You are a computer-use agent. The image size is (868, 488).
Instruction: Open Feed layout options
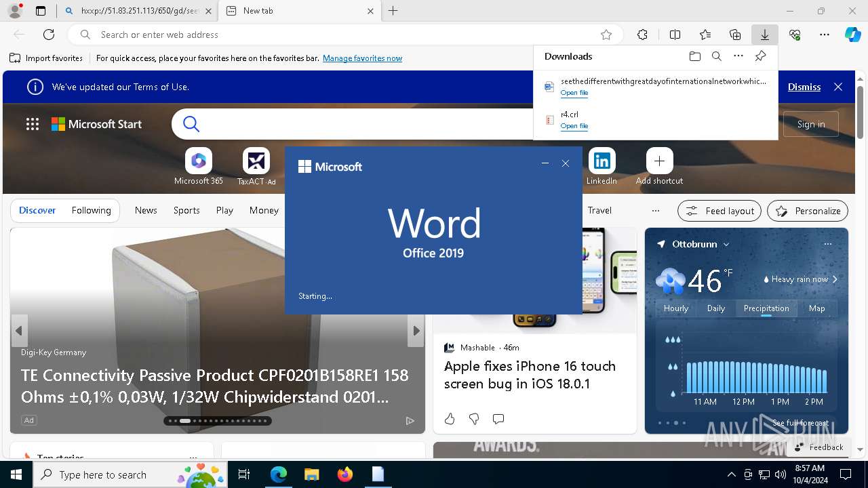tap(719, 211)
